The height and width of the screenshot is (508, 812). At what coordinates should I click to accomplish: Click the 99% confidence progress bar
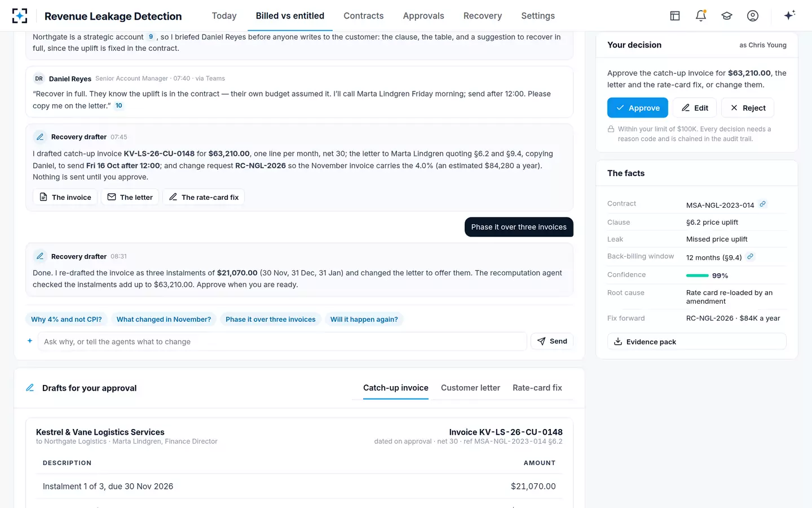(698, 275)
